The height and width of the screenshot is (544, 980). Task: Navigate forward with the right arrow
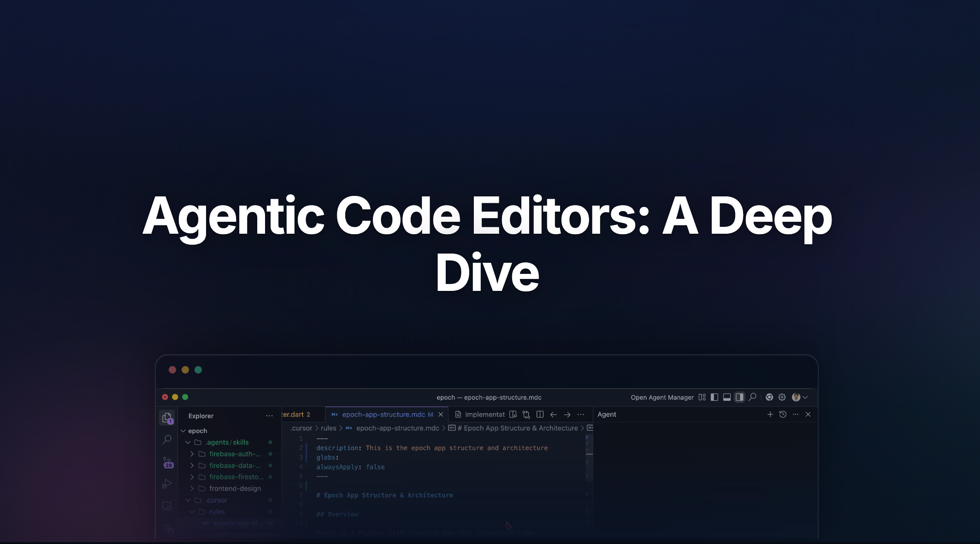coord(567,414)
